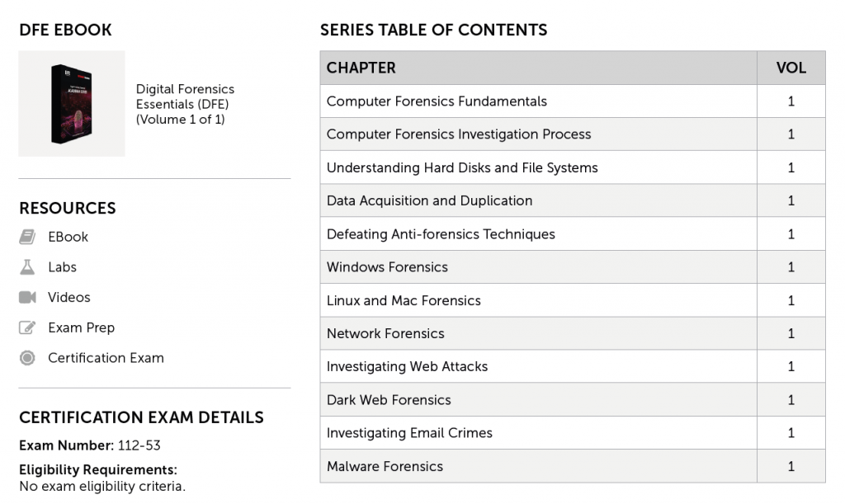
Task: Open the Certification Exam link
Action: tap(106, 358)
